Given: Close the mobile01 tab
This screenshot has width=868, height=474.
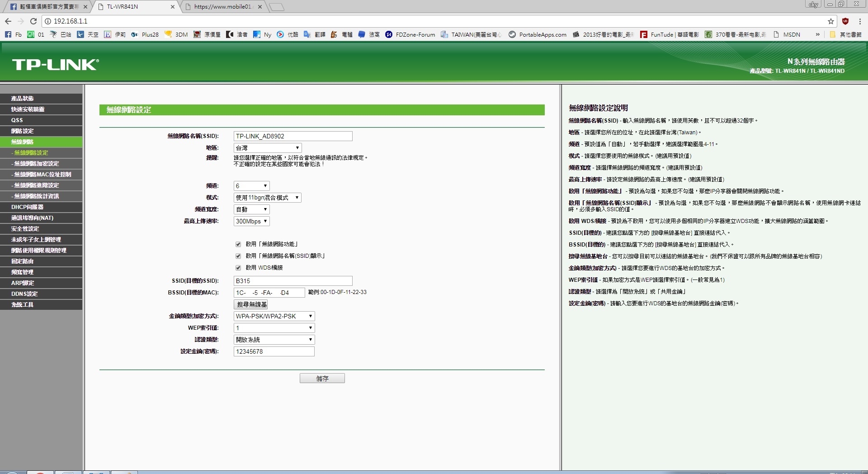Looking at the screenshot, I should (259, 7).
